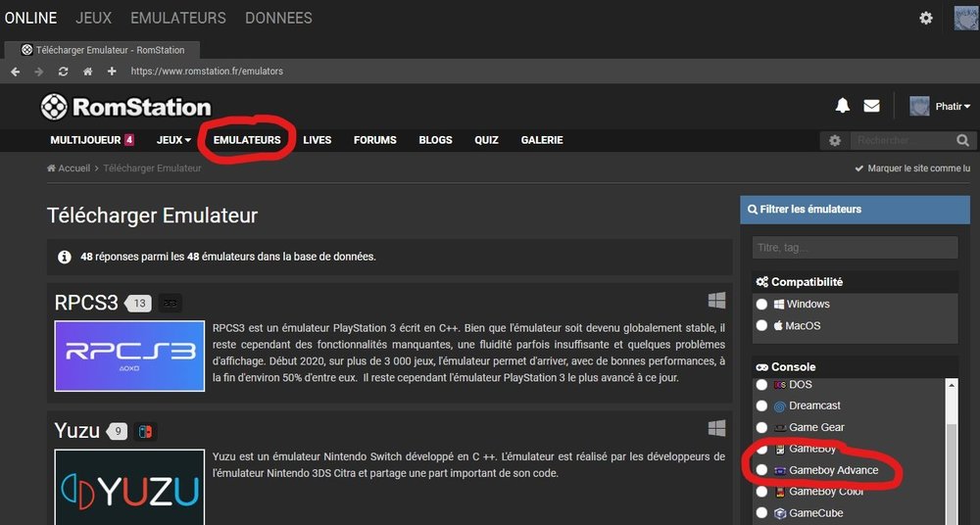The image size is (980, 525).
Task: Select the Gameboy Advance console option
Action: 762,470
